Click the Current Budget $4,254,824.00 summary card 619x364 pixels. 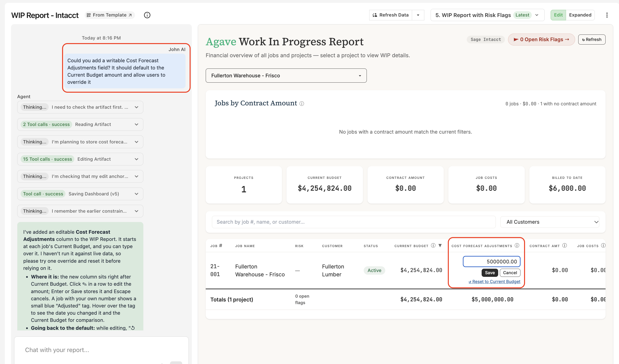325,185
